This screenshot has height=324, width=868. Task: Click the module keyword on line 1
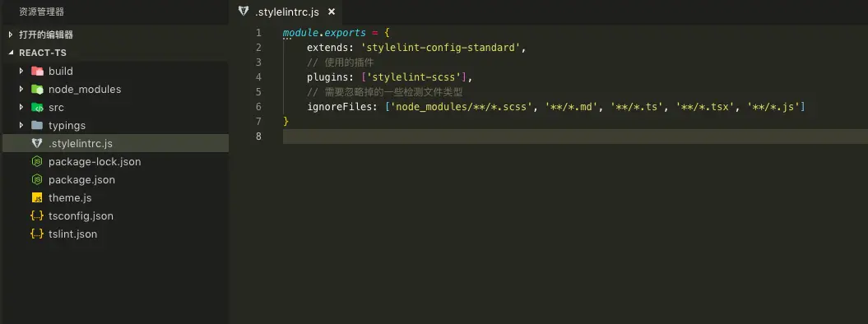pyautogui.click(x=300, y=33)
